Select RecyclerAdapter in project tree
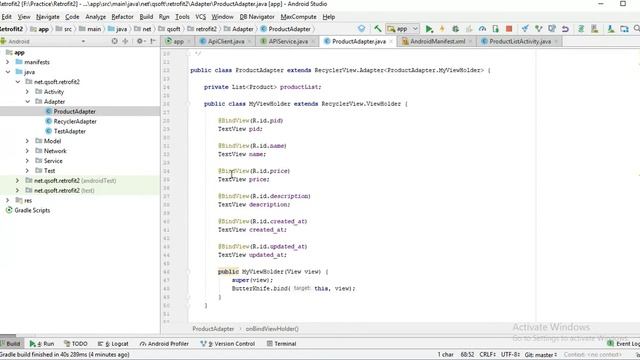 [75, 121]
